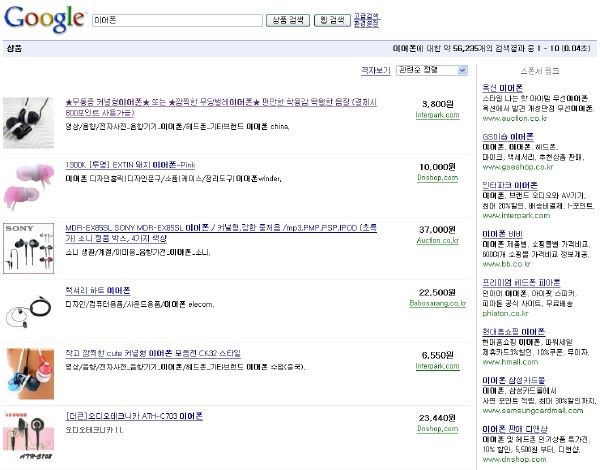Open the SONY earphone thumbnail
The image size is (600, 470).
pyautogui.click(x=29, y=248)
